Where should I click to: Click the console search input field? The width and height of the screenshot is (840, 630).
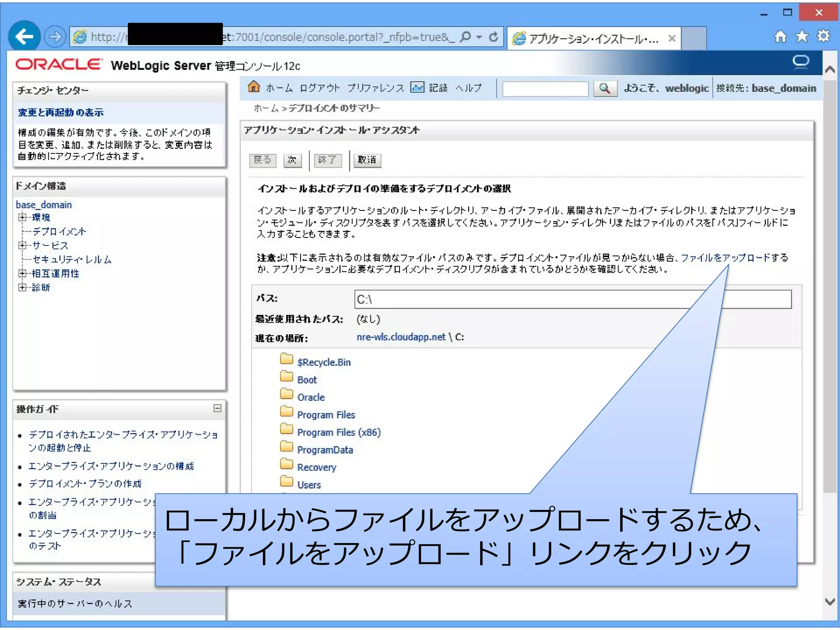(x=545, y=89)
